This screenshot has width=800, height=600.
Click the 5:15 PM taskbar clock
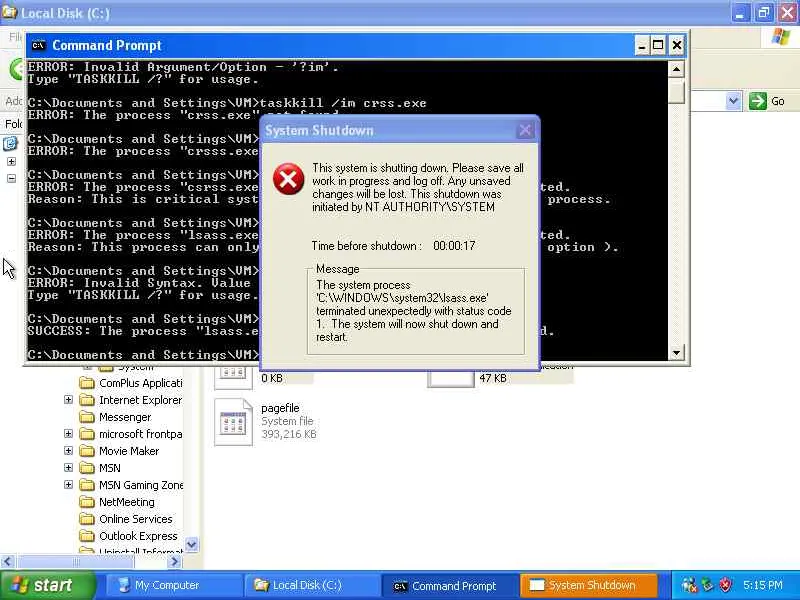(x=763, y=585)
